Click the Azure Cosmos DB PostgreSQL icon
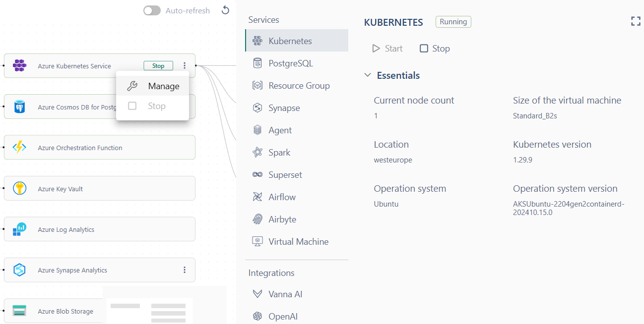 (x=19, y=107)
